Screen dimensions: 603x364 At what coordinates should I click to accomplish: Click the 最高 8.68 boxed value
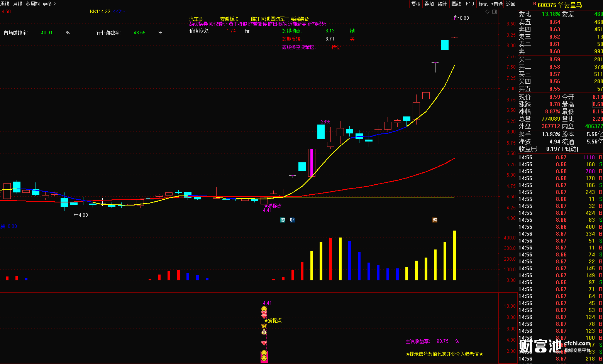tap(598, 104)
